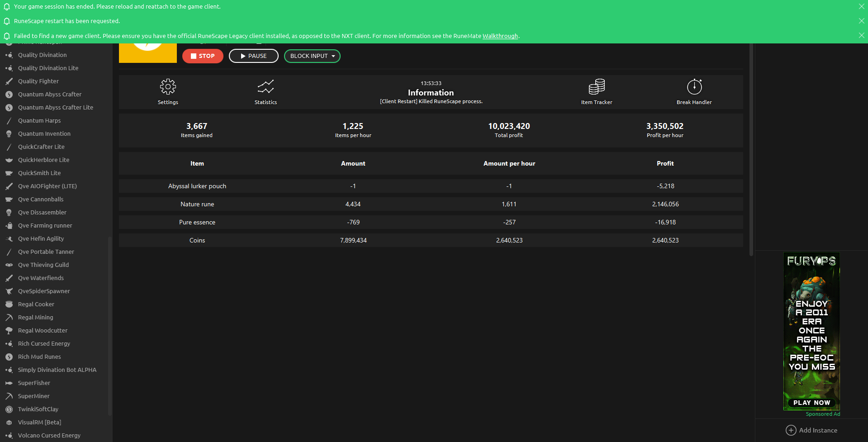Open the Settings gear icon
Viewport: 868px width, 442px height.
(x=168, y=86)
